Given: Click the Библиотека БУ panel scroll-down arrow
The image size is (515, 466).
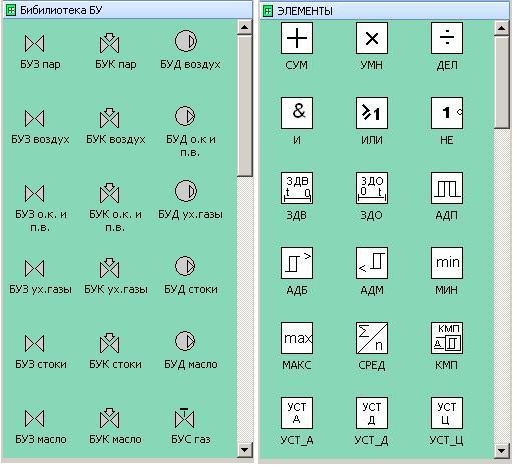Looking at the screenshot, I should coord(244,450).
